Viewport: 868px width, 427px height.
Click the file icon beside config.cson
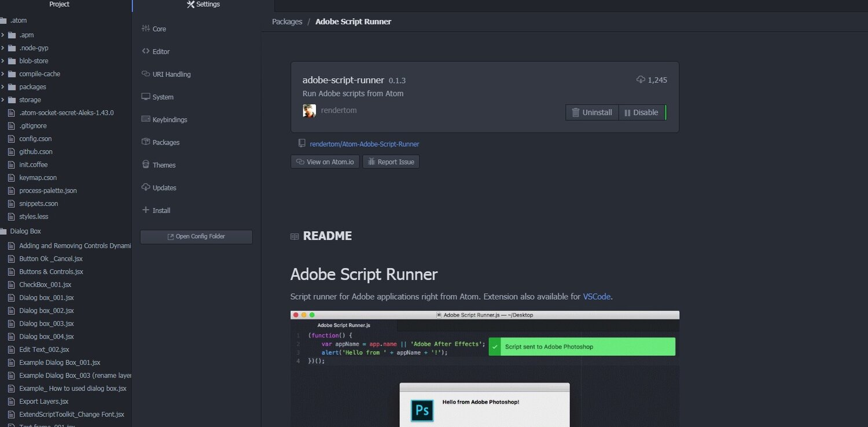point(11,139)
